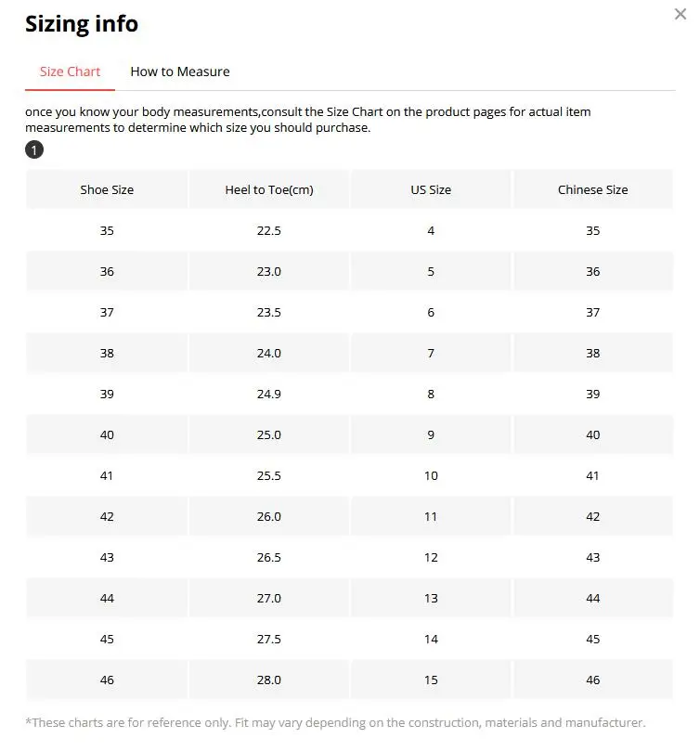Close the Sizing info dialog

coord(680,14)
